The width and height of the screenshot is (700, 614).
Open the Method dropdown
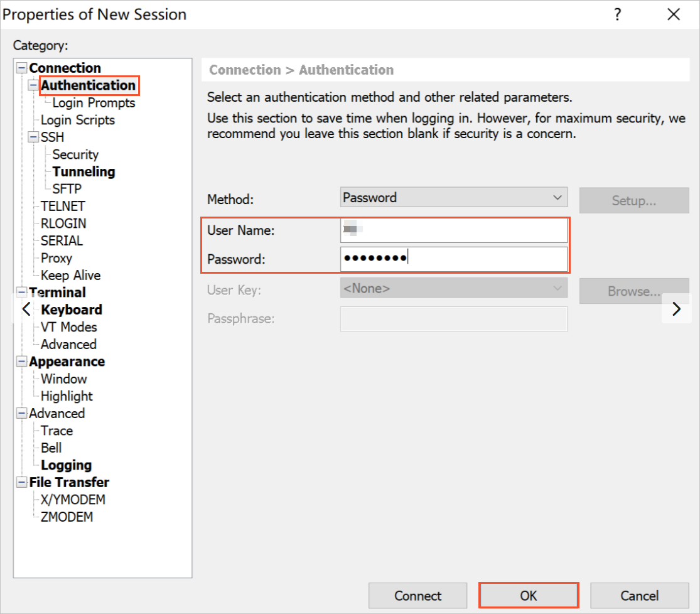point(453,198)
